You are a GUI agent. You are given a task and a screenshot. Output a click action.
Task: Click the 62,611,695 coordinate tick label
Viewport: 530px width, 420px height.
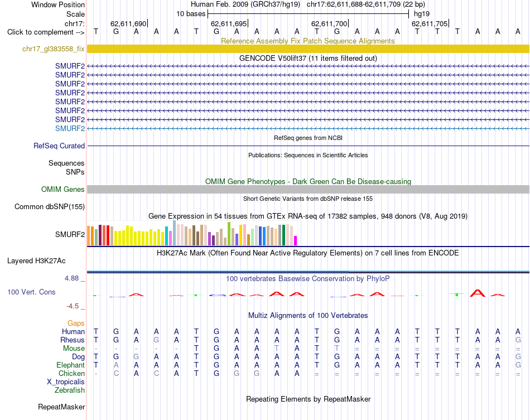pos(229,23)
